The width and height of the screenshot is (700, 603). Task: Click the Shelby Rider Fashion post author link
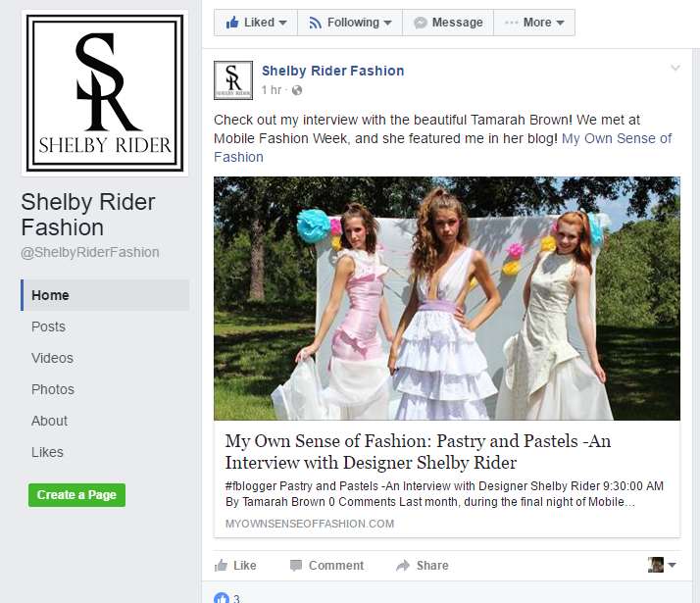click(x=332, y=71)
